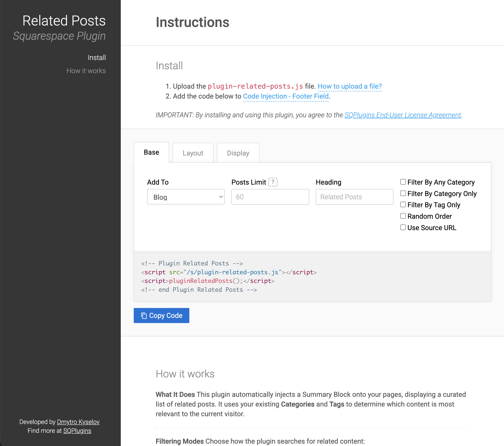Toggle the Random Order checkbox

(403, 216)
